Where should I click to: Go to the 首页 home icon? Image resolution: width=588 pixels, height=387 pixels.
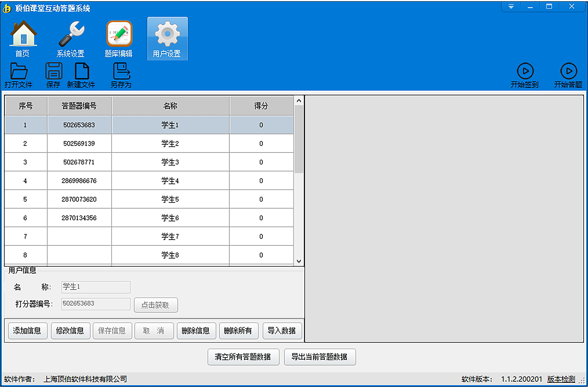(23, 39)
